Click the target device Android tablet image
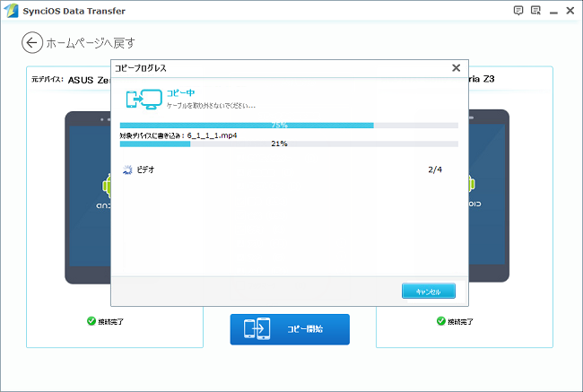This screenshot has width=583, height=392. point(489,196)
